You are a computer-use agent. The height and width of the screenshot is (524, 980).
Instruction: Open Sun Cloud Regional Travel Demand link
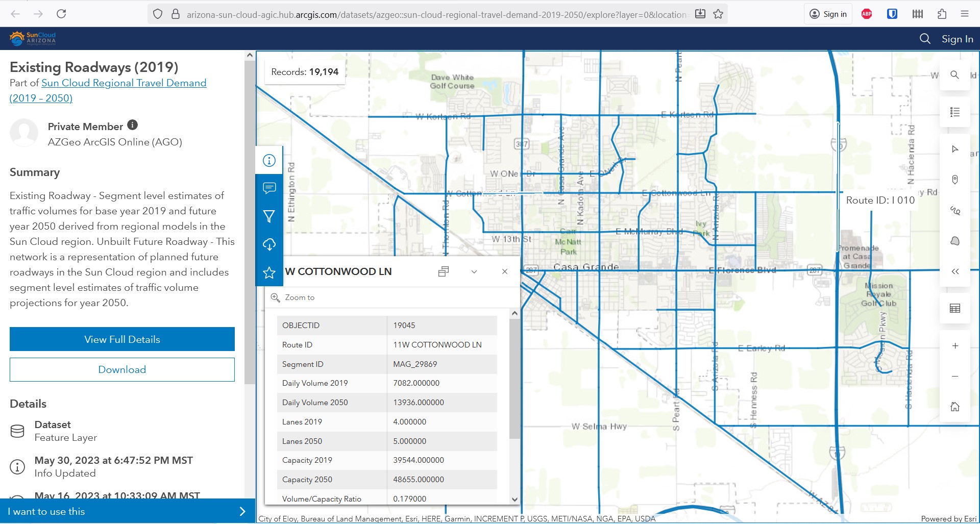tap(124, 83)
